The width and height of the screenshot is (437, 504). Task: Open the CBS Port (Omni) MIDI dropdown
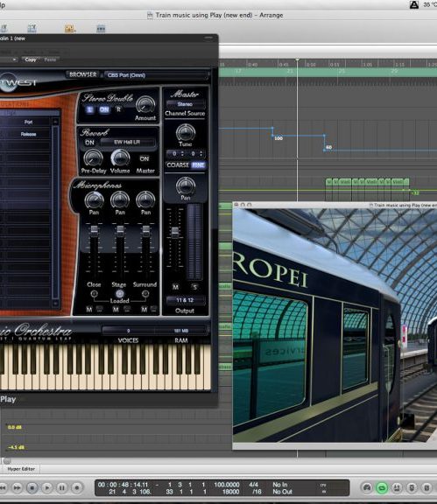(155, 75)
